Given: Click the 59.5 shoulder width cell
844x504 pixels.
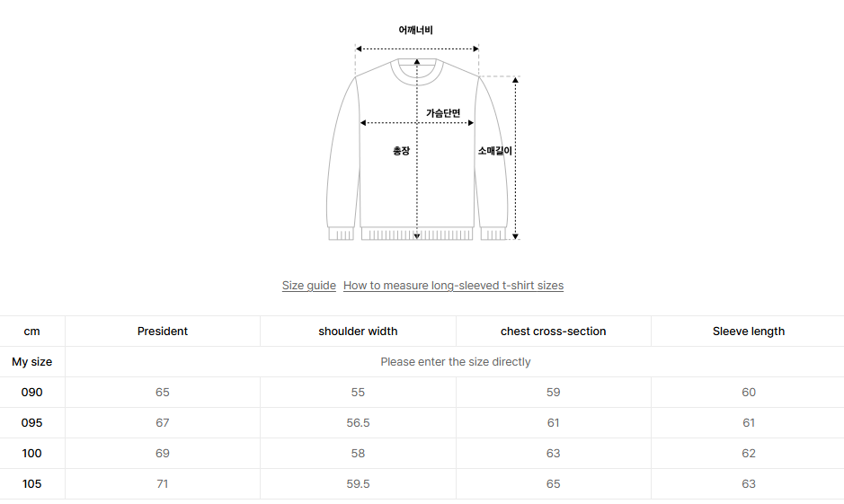Looking at the screenshot, I should [358, 484].
